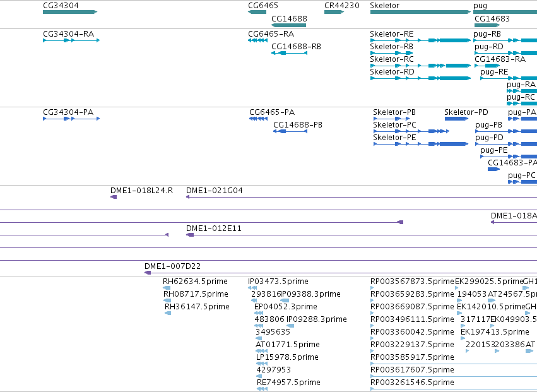Select transcript pug-RD
537x392 pixels.
coord(506,53)
